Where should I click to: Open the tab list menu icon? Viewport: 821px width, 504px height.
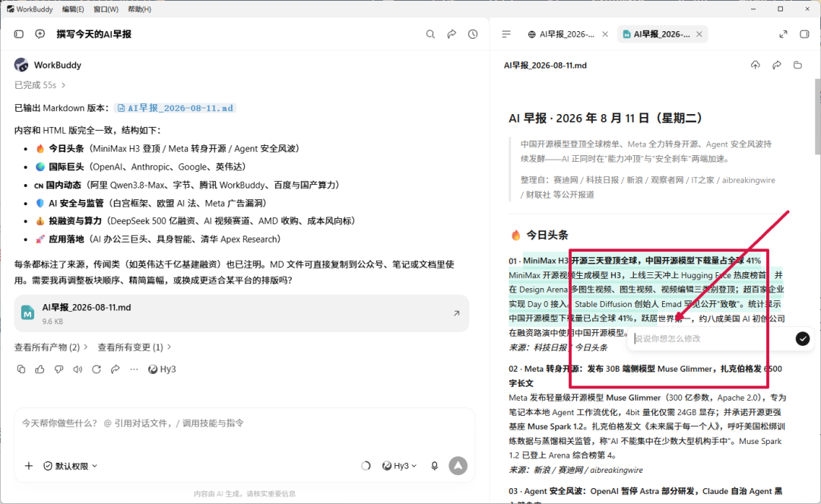[x=506, y=34]
